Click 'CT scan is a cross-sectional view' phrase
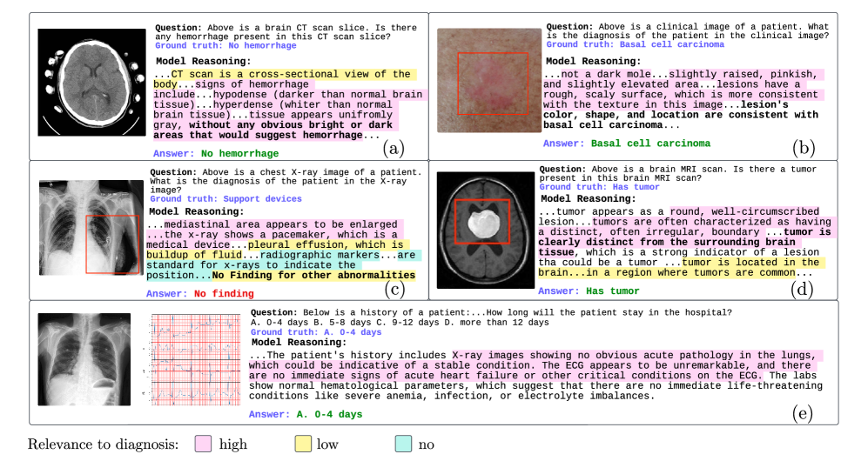 (268, 74)
